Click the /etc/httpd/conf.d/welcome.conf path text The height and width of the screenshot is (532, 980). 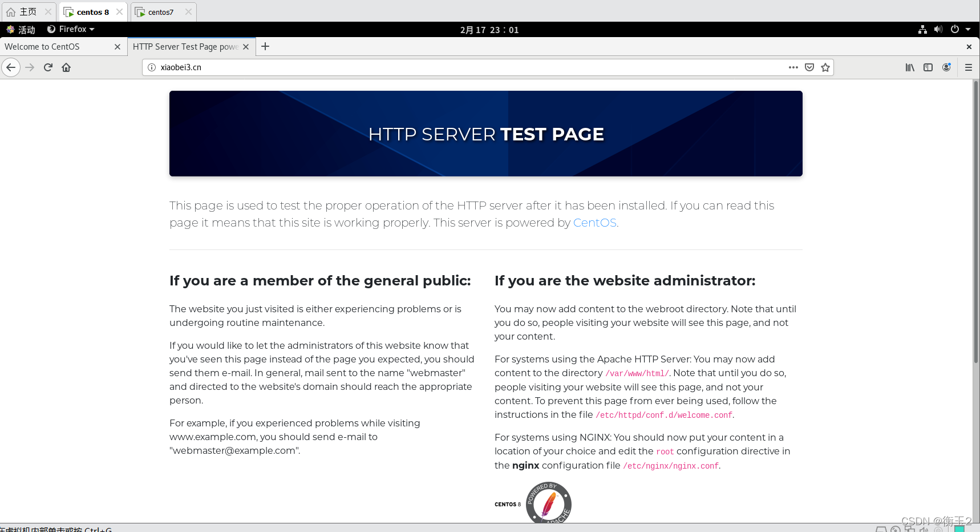[x=664, y=416]
